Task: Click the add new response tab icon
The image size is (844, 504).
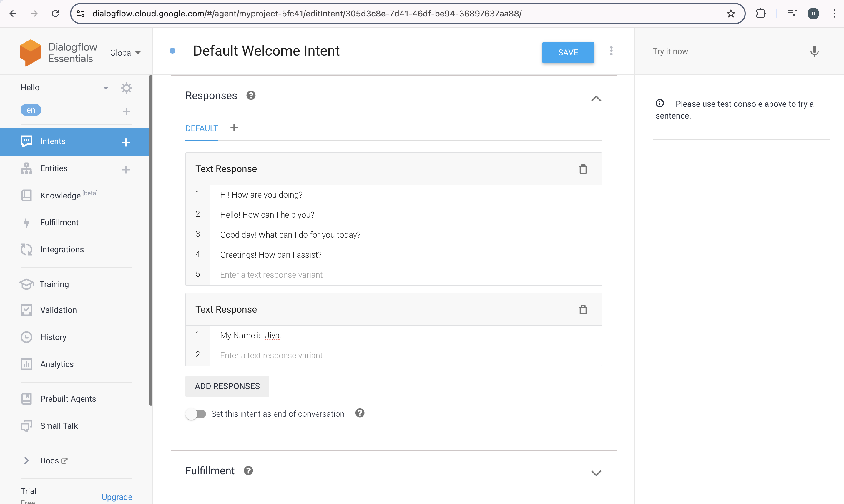Action: (x=234, y=128)
